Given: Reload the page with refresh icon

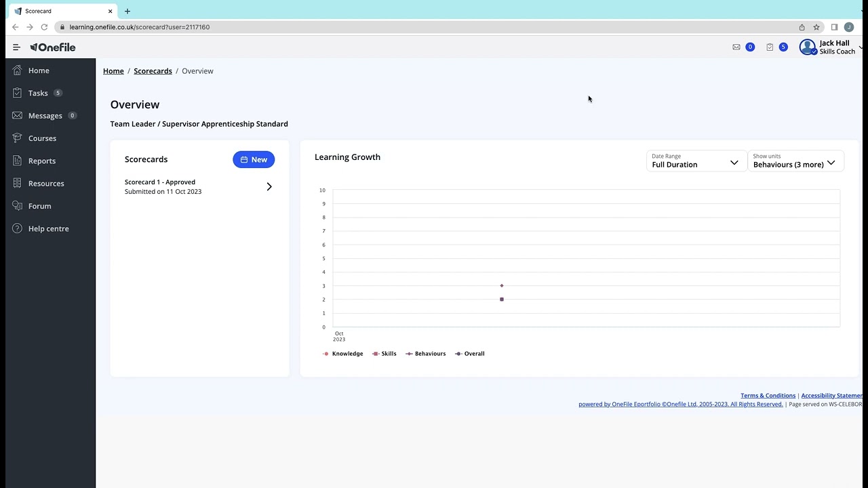Looking at the screenshot, I should coord(44,27).
